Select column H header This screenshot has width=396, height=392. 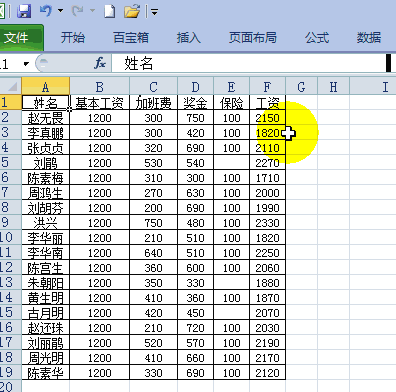[333, 86]
